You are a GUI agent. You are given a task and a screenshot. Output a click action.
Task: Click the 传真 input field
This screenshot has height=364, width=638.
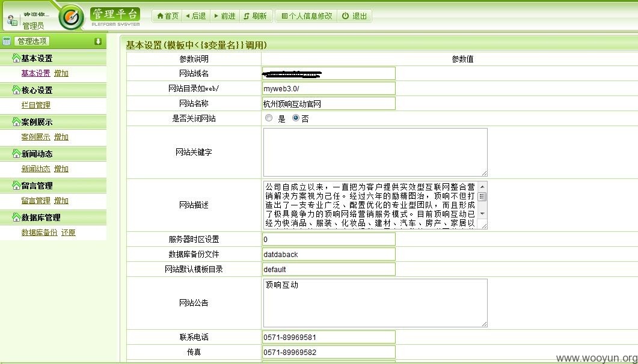329,352
